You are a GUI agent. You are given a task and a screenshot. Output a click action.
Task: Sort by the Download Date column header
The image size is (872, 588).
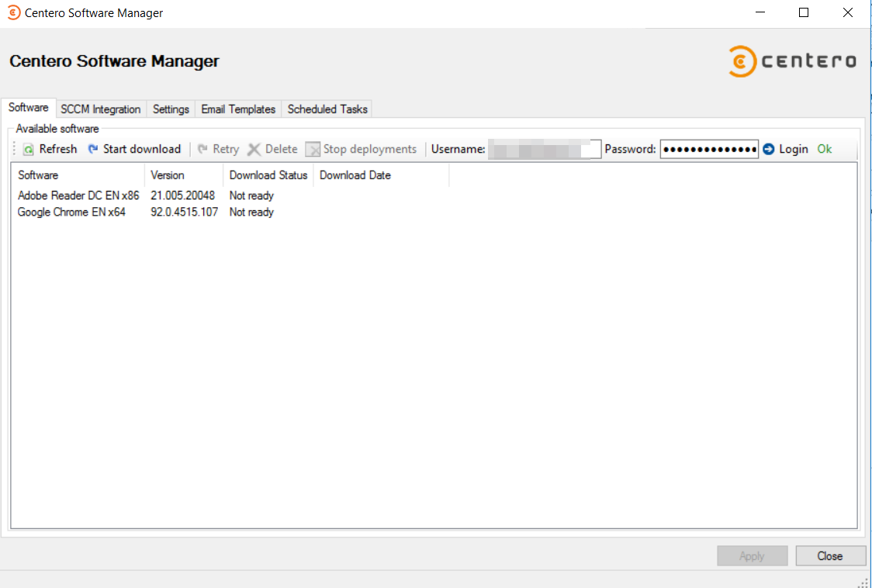point(382,175)
